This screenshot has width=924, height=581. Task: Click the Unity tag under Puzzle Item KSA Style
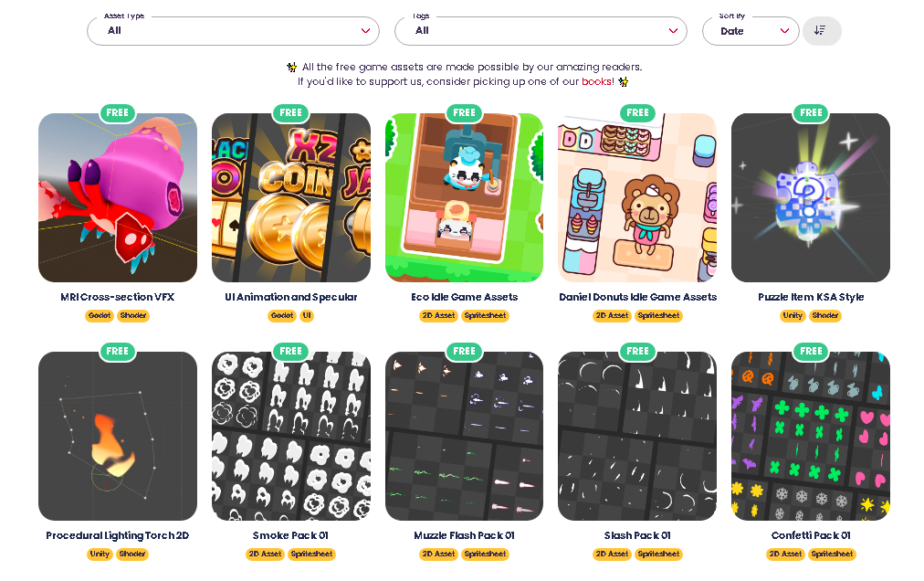793,315
